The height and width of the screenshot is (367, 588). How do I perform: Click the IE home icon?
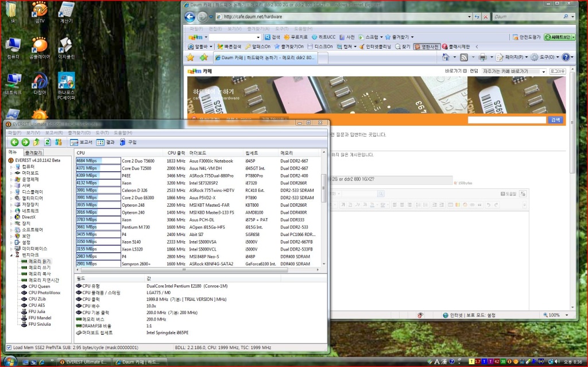point(446,57)
